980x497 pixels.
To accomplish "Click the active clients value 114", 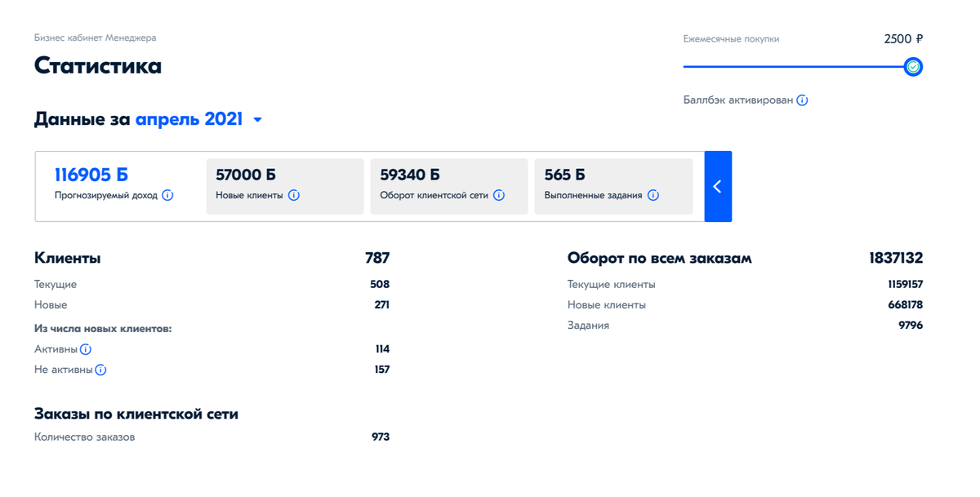I will click(x=382, y=349).
